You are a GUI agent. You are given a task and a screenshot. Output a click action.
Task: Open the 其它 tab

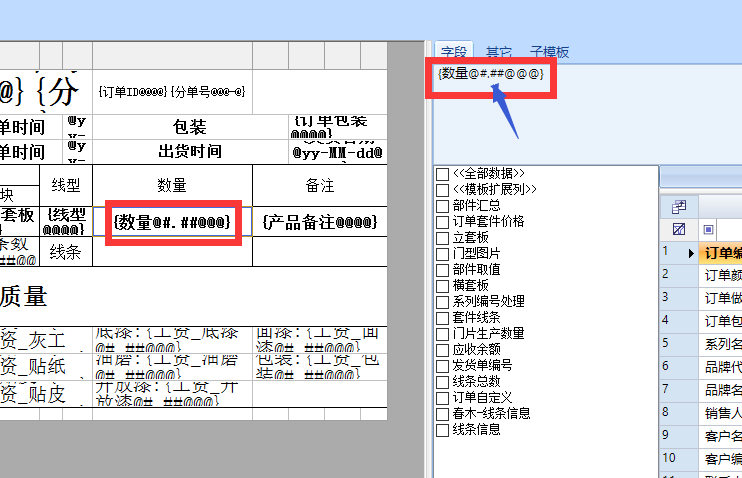(x=499, y=52)
